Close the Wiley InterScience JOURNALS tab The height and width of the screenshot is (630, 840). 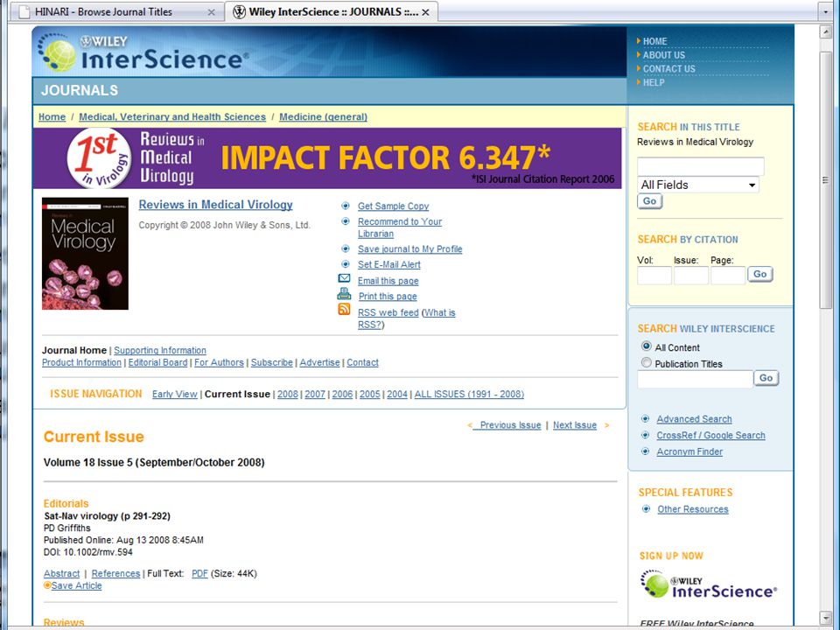(425, 11)
